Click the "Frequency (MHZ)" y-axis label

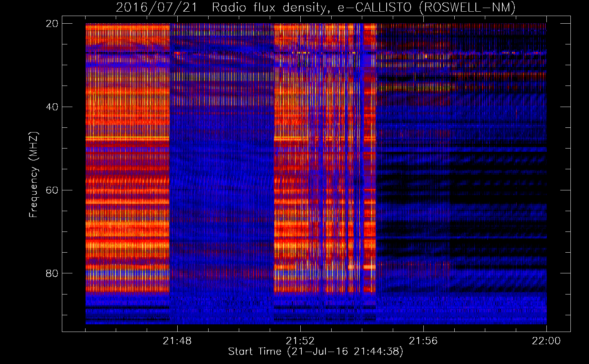tap(33, 175)
